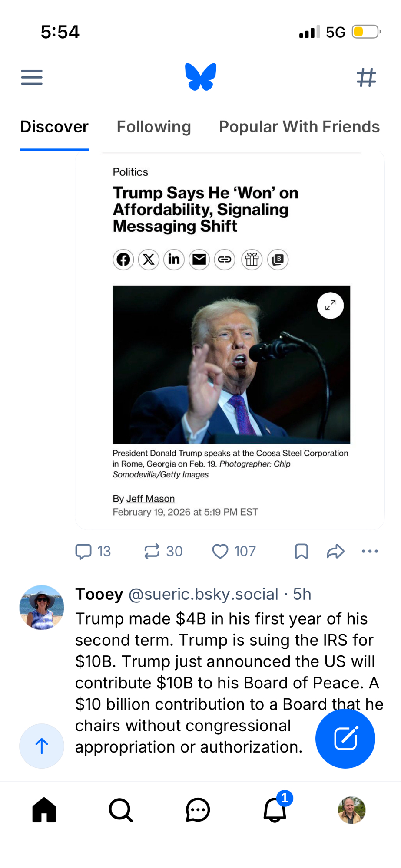Like the post with 107 likes

pyautogui.click(x=220, y=551)
